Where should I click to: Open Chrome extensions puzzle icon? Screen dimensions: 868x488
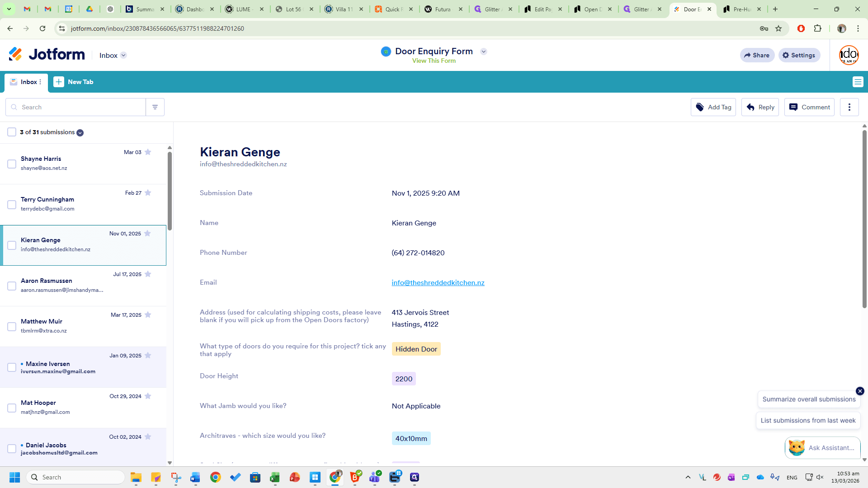817,28
